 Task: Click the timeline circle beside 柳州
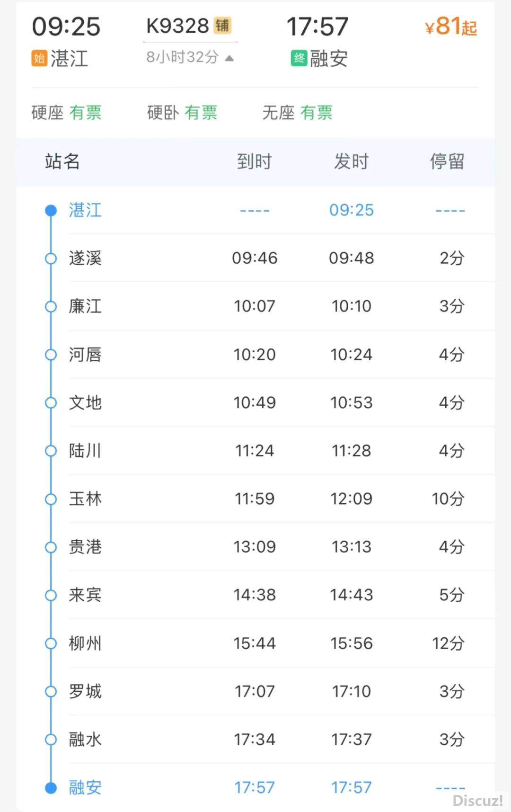[x=51, y=643]
